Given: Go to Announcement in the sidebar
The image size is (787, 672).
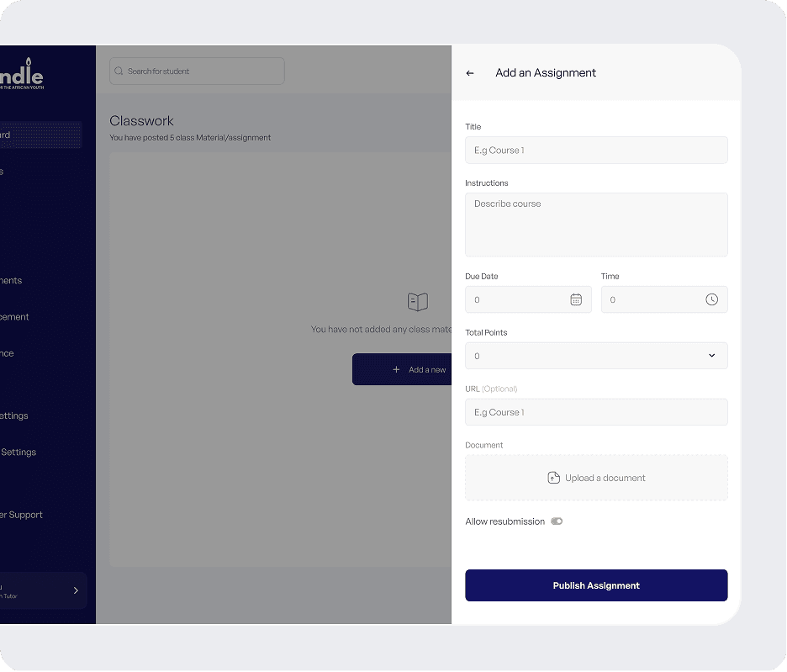Looking at the screenshot, I should [x=15, y=317].
